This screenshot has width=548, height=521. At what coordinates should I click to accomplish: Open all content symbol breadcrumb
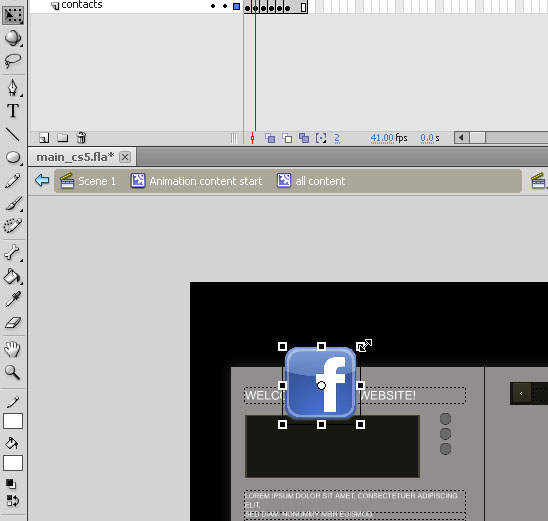point(311,181)
